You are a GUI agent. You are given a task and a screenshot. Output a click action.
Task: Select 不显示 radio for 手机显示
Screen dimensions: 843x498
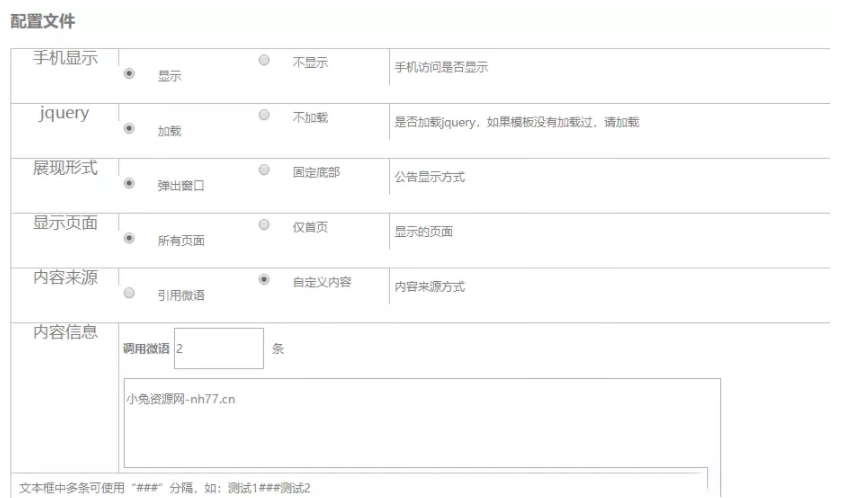pyautogui.click(x=264, y=60)
